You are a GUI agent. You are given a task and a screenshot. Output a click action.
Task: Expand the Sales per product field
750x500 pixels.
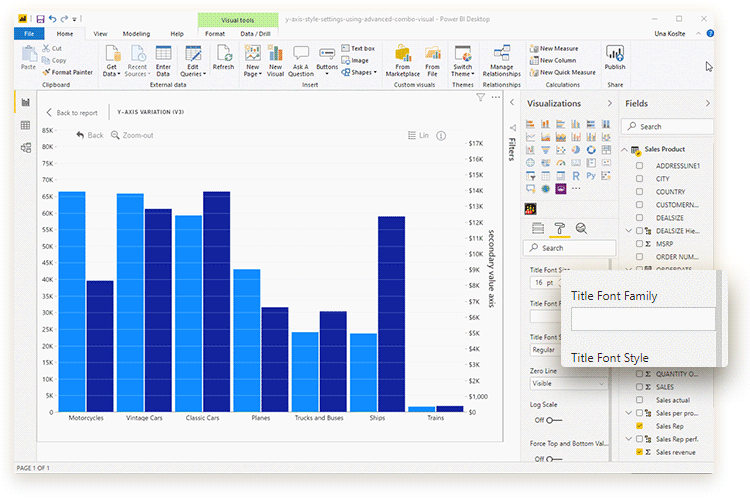pos(629,413)
